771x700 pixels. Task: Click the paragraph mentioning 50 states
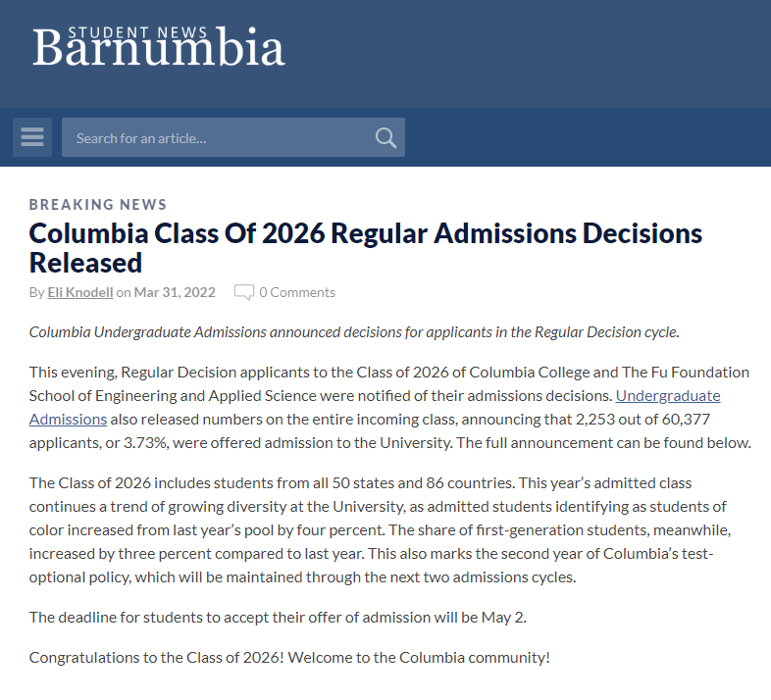[x=380, y=530]
